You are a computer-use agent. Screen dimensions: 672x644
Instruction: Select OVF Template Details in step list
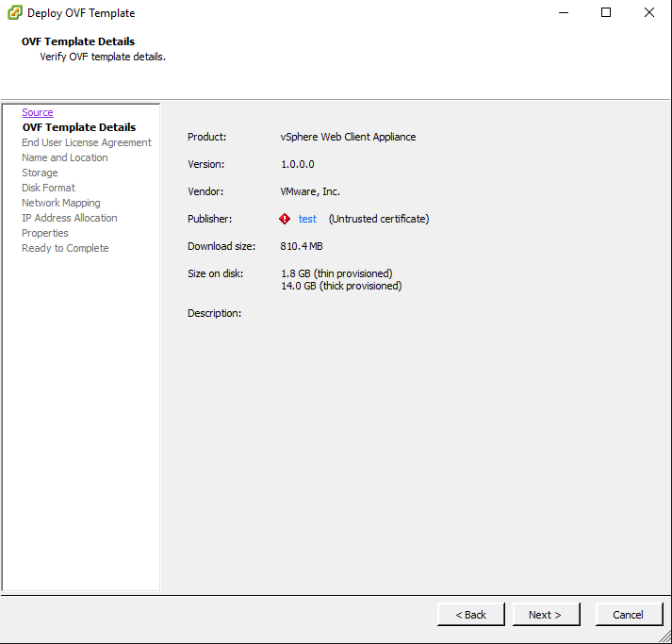pos(79,127)
